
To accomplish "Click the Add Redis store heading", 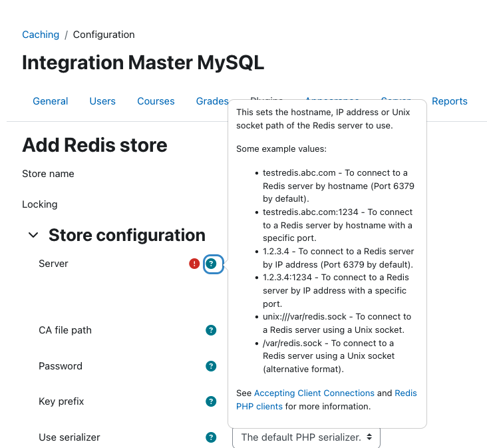I will click(94, 145).
